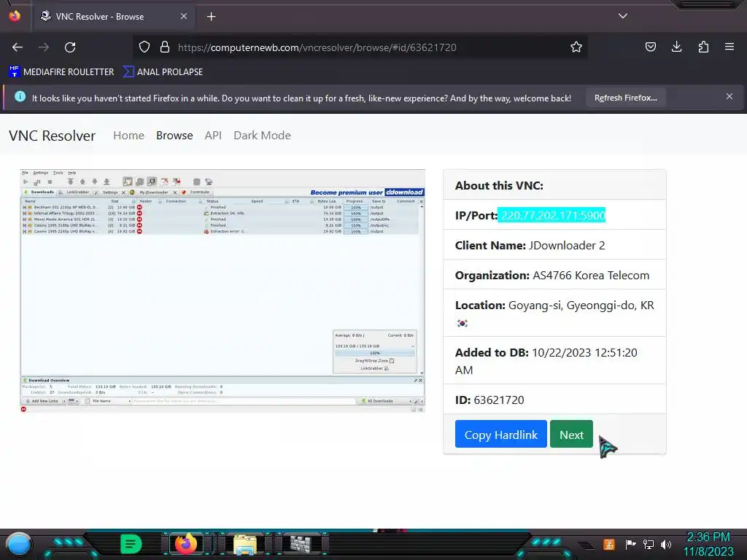Open the green notes app in taskbar
Image resolution: width=747 pixels, height=560 pixels.
click(x=131, y=544)
